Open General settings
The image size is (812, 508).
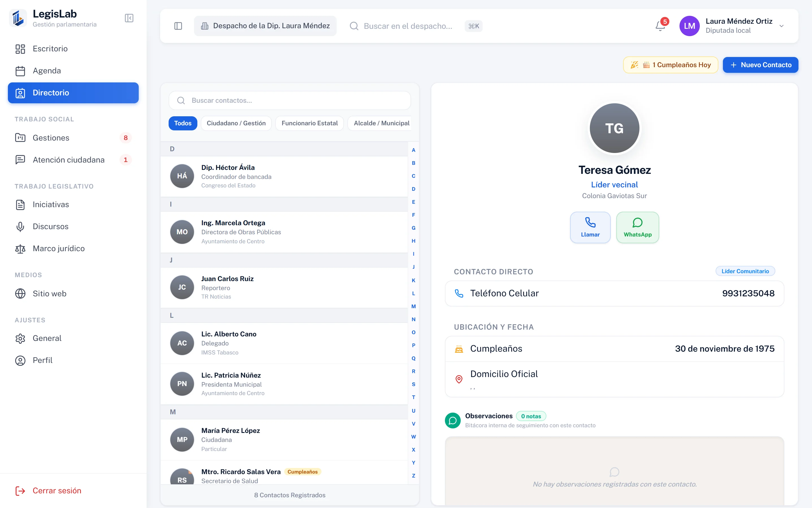pyautogui.click(x=73, y=338)
